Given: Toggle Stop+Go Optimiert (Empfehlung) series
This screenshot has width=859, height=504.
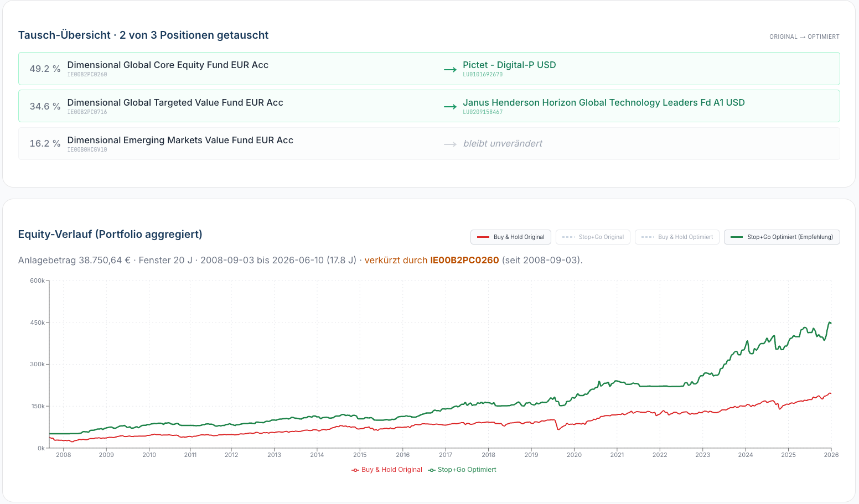Looking at the screenshot, I should coord(782,237).
